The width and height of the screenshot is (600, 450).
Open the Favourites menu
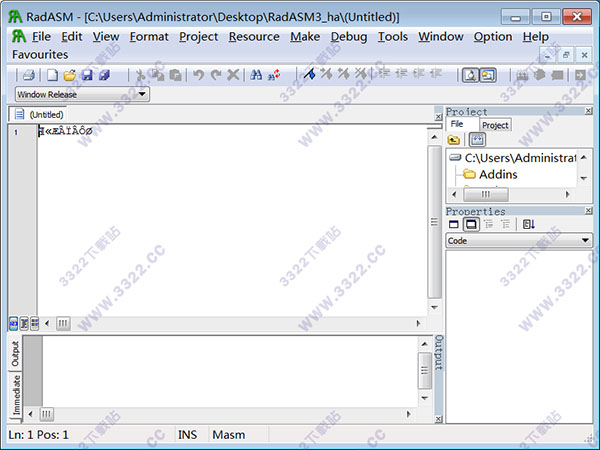click(x=40, y=54)
